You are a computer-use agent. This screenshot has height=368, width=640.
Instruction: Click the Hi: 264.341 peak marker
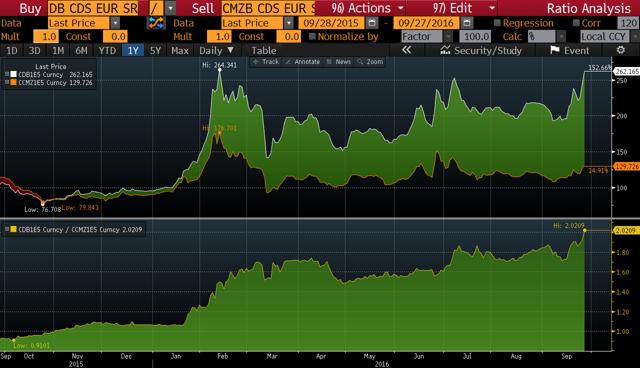coord(220,70)
